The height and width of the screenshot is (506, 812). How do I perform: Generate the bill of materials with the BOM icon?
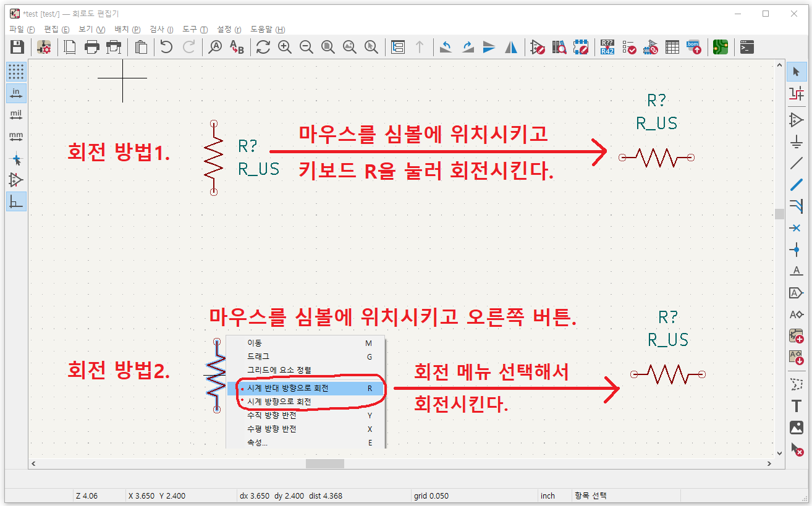coord(694,47)
